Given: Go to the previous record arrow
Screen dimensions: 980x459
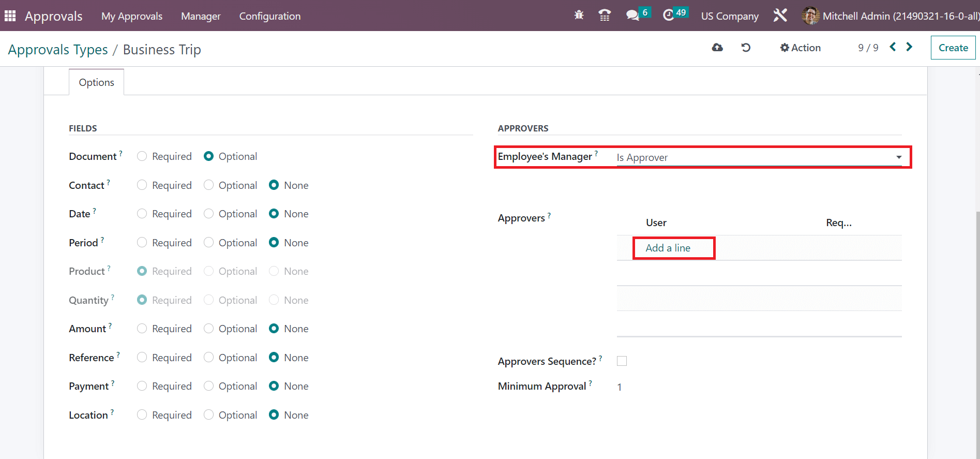Looking at the screenshot, I should pyautogui.click(x=893, y=47).
